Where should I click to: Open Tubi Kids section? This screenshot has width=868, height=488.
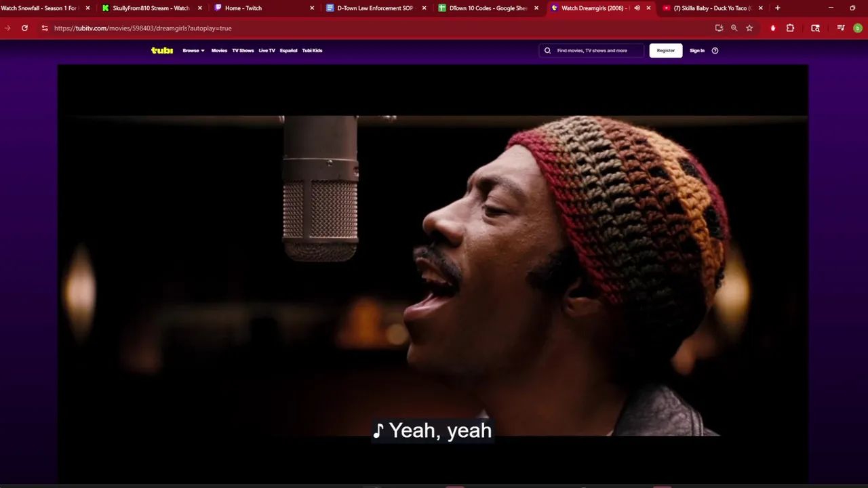(x=312, y=50)
